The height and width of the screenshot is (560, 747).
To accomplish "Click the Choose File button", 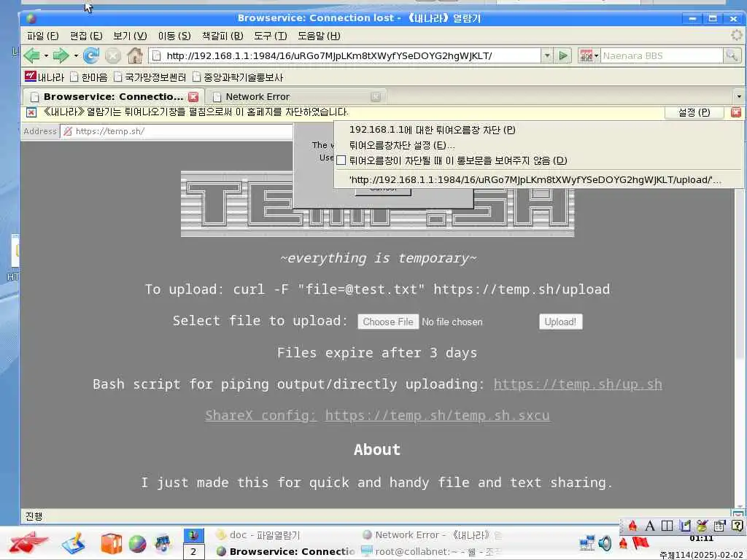I will 388,322.
